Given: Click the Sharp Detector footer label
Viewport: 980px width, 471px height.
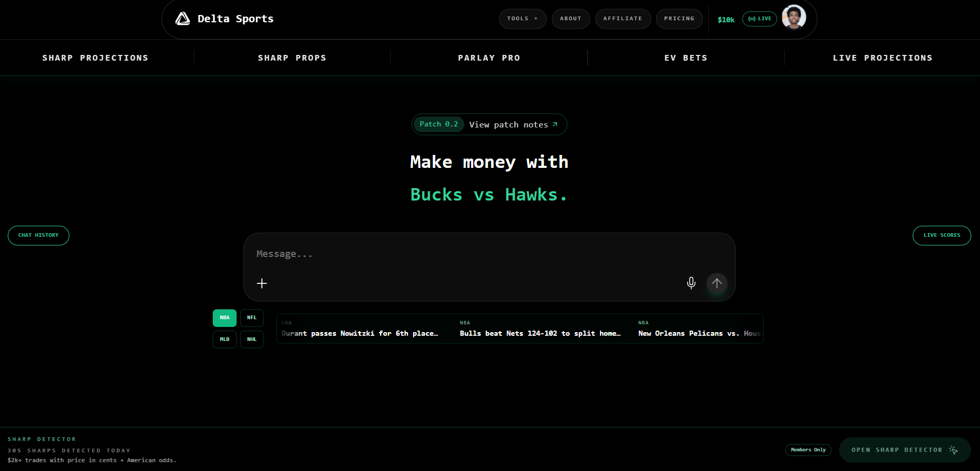Looking at the screenshot, I should coord(42,439).
